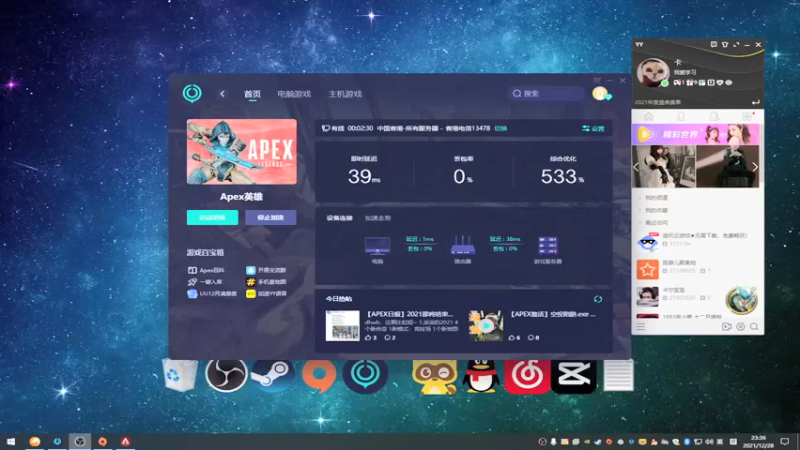
Task: Click the computer device icon
Action: pyautogui.click(x=378, y=246)
